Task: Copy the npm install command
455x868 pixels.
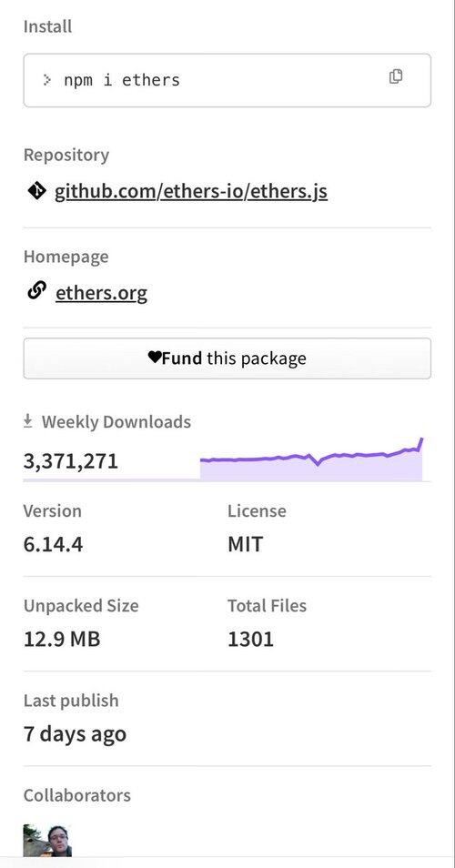Action: [x=395, y=77]
